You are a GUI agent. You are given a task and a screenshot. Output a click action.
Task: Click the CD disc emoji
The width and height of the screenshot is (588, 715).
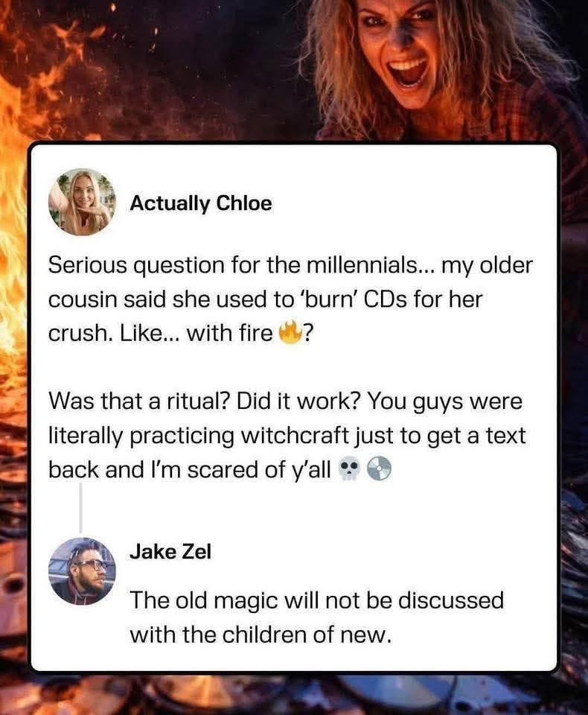click(x=380, y=469)
